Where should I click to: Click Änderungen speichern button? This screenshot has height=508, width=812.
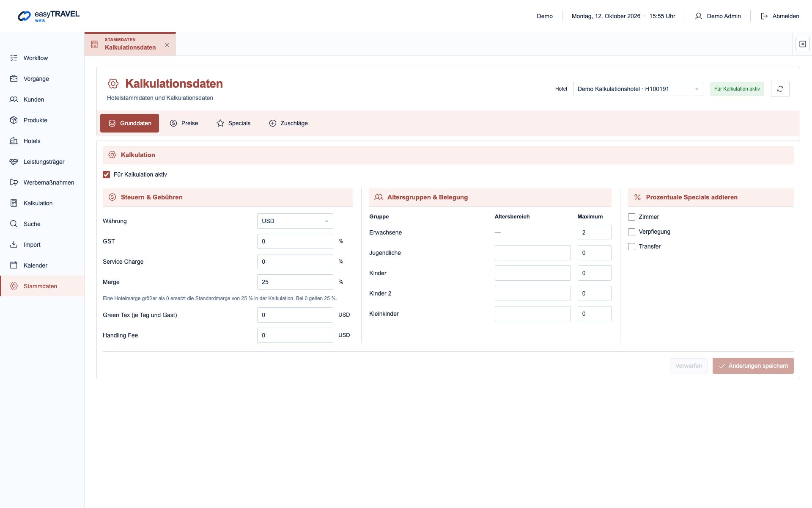pos(753,366)
